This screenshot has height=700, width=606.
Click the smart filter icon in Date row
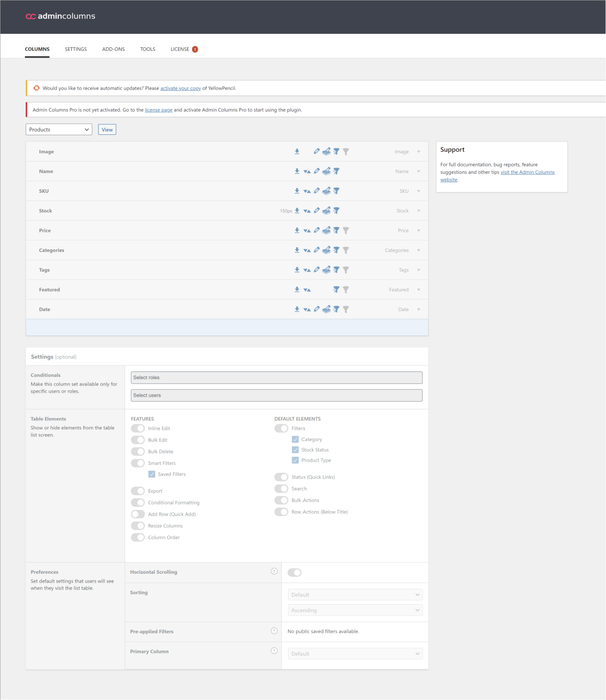tap(336, 310)
